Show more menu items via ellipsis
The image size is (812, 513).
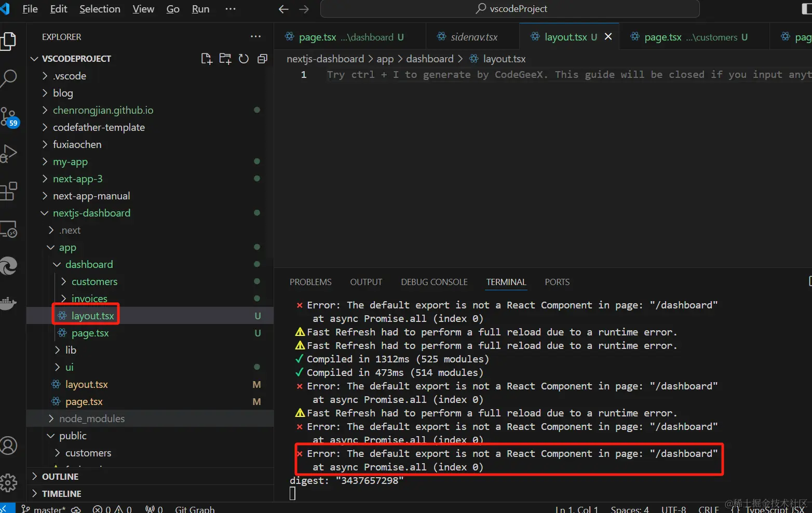[231, 9]
